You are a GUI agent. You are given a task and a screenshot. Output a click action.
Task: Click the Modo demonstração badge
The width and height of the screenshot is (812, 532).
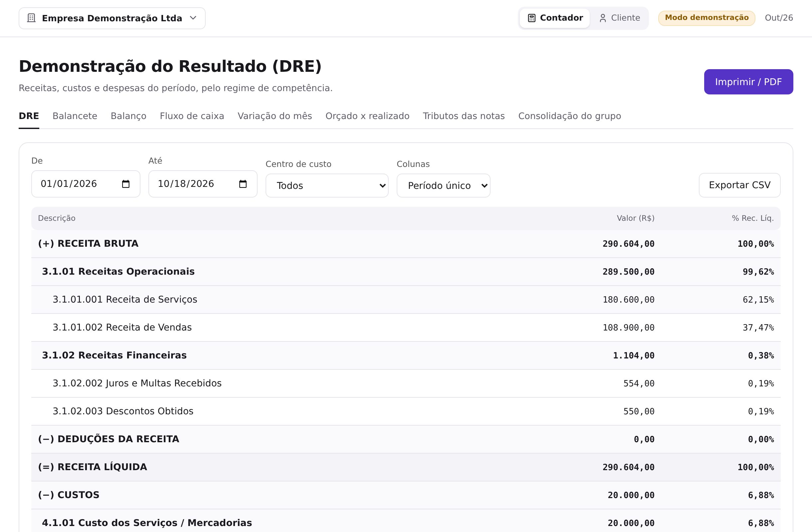point(707,18)
